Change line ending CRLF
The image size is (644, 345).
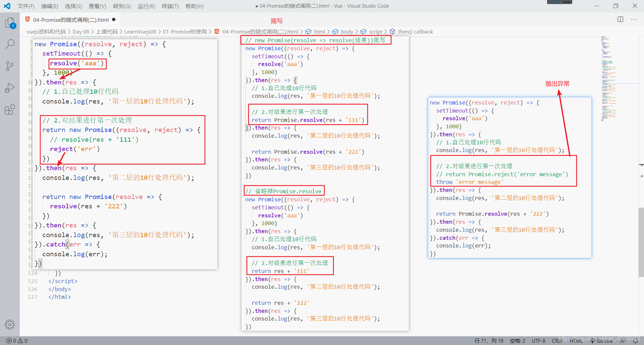pyautogui.click(x=557, y=341)
